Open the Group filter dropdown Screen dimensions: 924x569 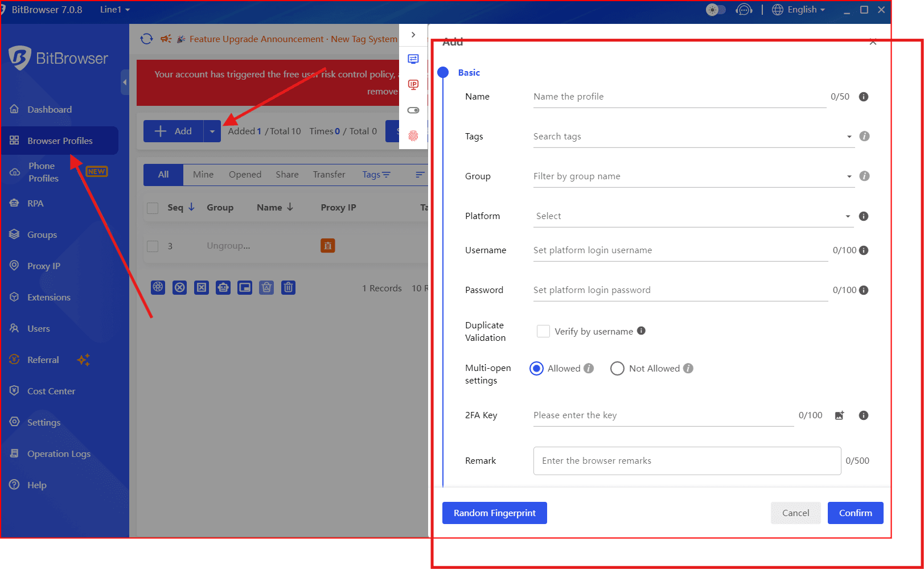tap(692, 176)
